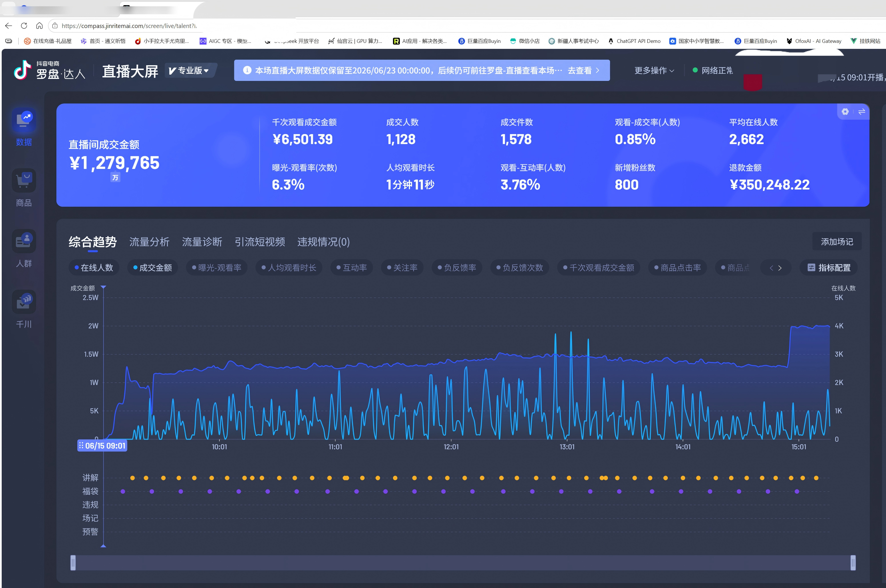Toggle the 在线人数 chart metric
The image size is (886, 588).
94,268
